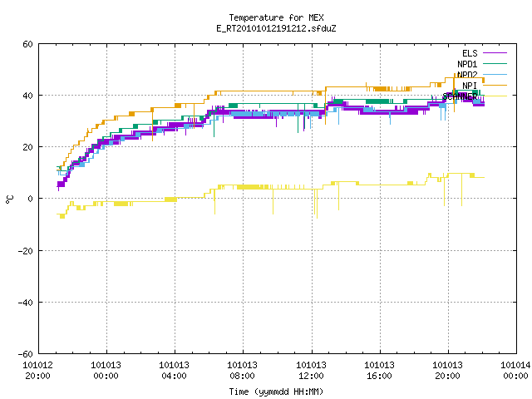This screenshot has width=532, height=399.
Task: Click the y-axis tick label 40
Action: point(27,96)
